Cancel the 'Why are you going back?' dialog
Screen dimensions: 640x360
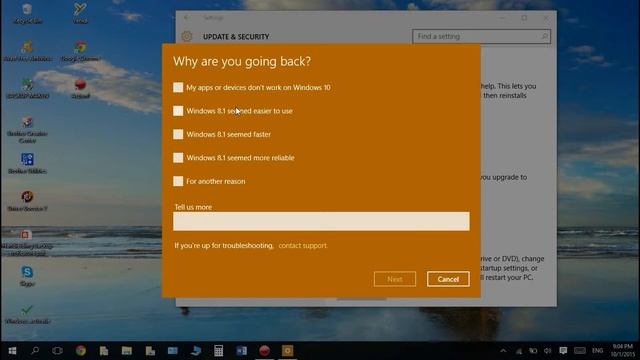click(448, 279)
